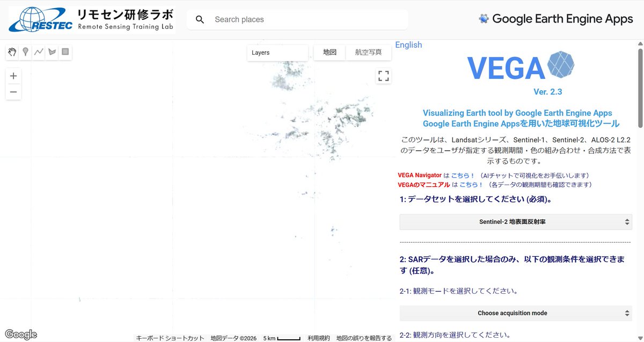Screen dimensions: 644x342
Task: Open the Sentinel-2 地表面反射率 dataset dropdown
Action: click(516, 222)
